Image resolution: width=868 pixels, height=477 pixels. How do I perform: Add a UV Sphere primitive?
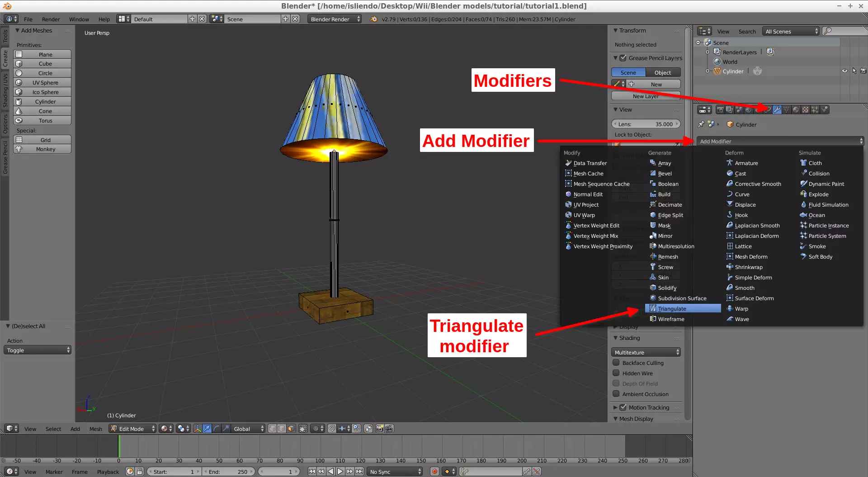pyautogui.click(x=42, y=83)
